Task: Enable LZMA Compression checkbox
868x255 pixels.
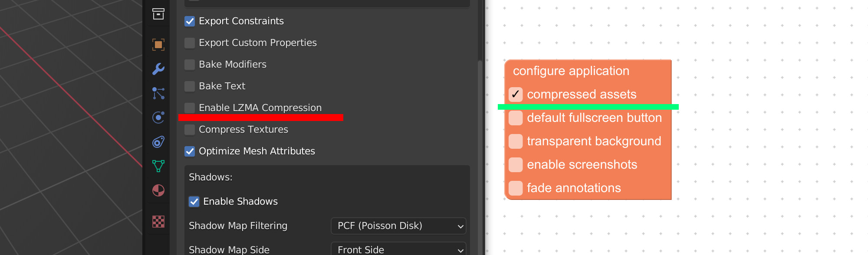Action: (190, 108)
